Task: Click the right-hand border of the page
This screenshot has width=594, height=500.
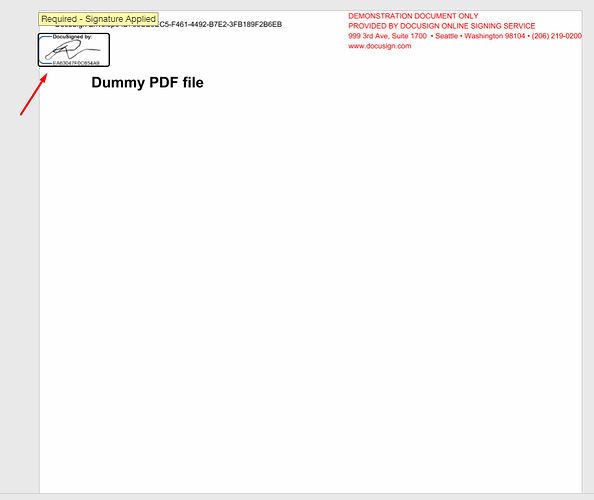Action: pyautogui.click(x=583, y=265)
